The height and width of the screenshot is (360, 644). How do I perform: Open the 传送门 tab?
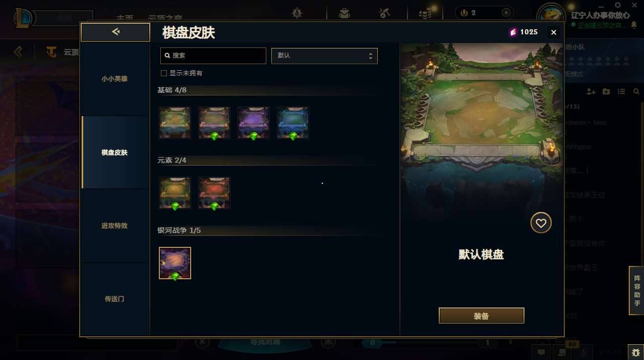[115, 299]
